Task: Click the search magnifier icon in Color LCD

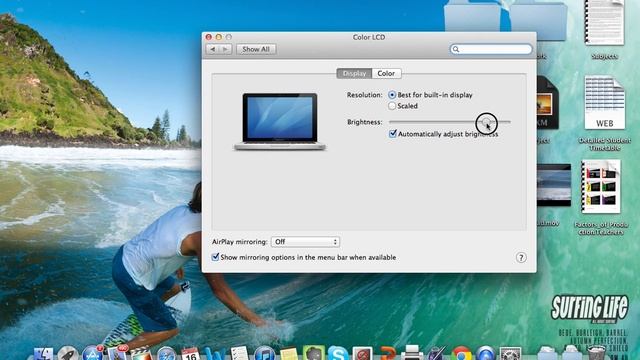Action: [x=456, y=49]
